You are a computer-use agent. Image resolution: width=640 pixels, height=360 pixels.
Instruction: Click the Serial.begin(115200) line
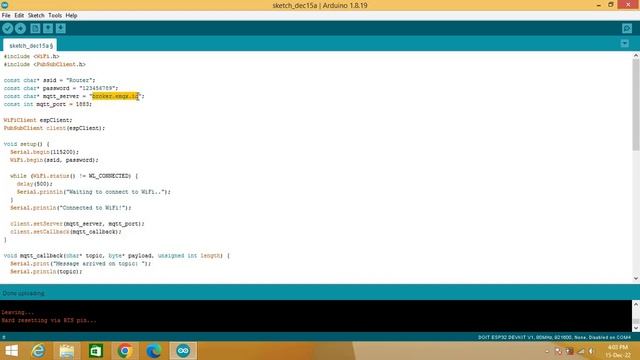click(x=44, y=152)
